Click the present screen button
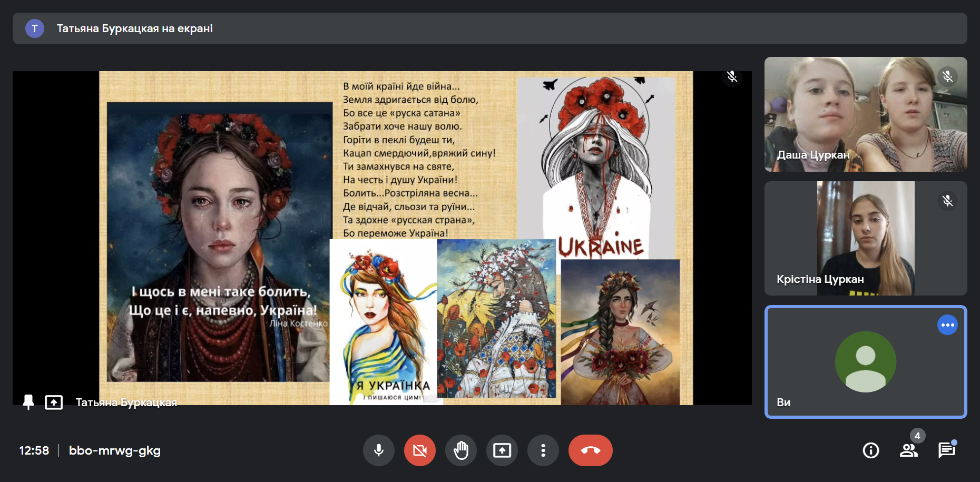This screenshot has height=482, width=980. click(502, 450)
